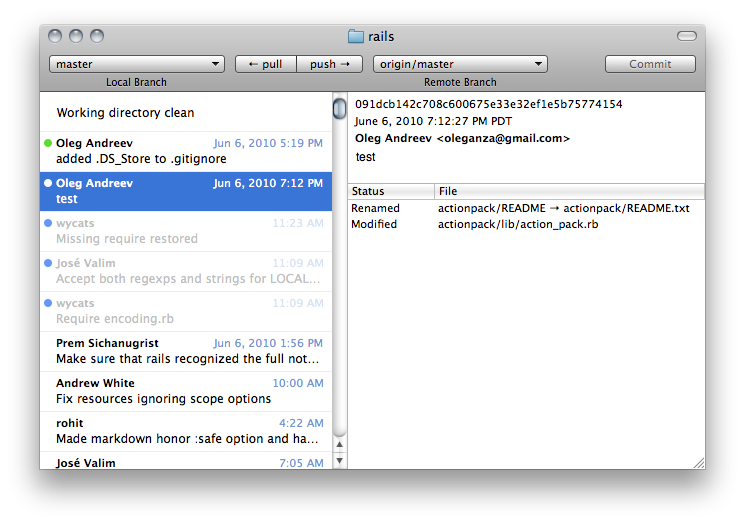Image resolution: width=745 pixels, height=524 pixels.
Task: Click the toolbar toggle pill button
Action: [x=687, y=36]
